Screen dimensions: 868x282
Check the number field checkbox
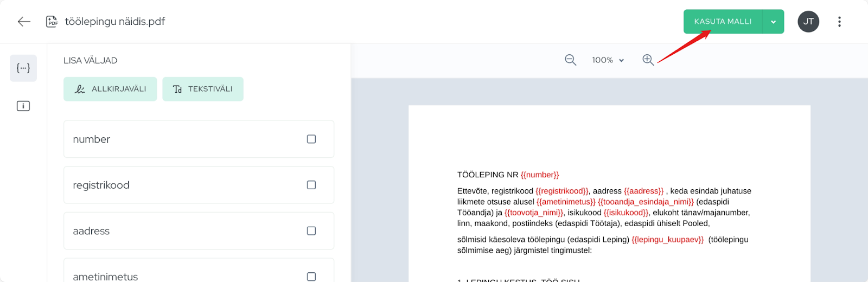tap(311, 139)
